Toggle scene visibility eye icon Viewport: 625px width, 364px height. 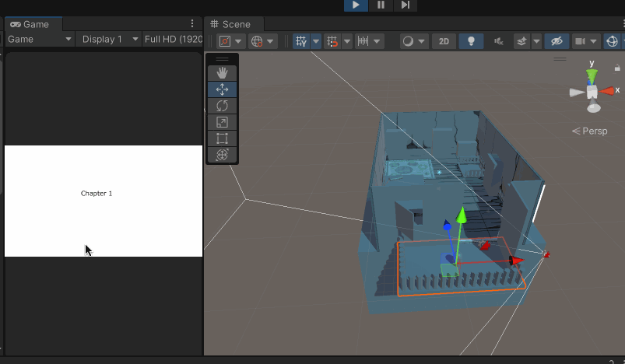point(555,41)
